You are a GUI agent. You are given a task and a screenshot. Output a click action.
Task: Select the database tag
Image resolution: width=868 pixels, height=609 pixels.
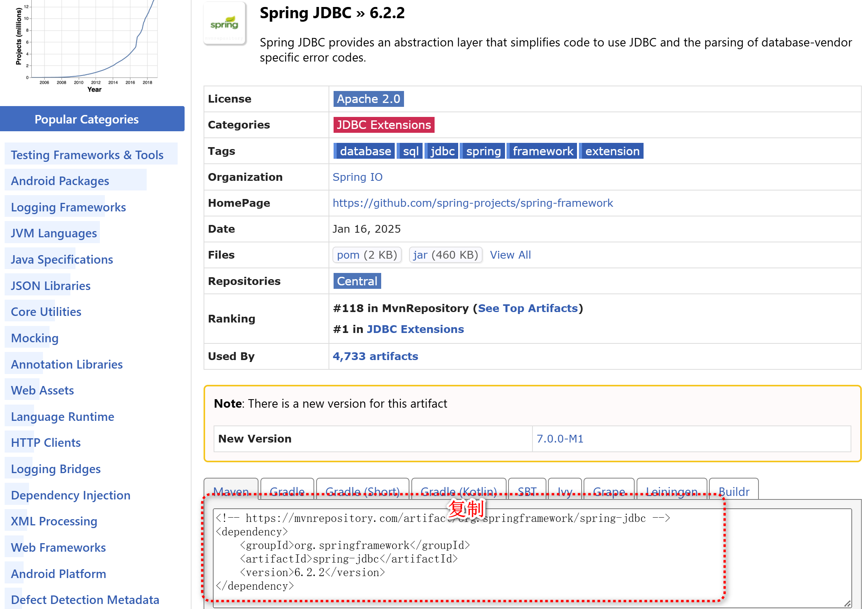click(x=364, y=151)
